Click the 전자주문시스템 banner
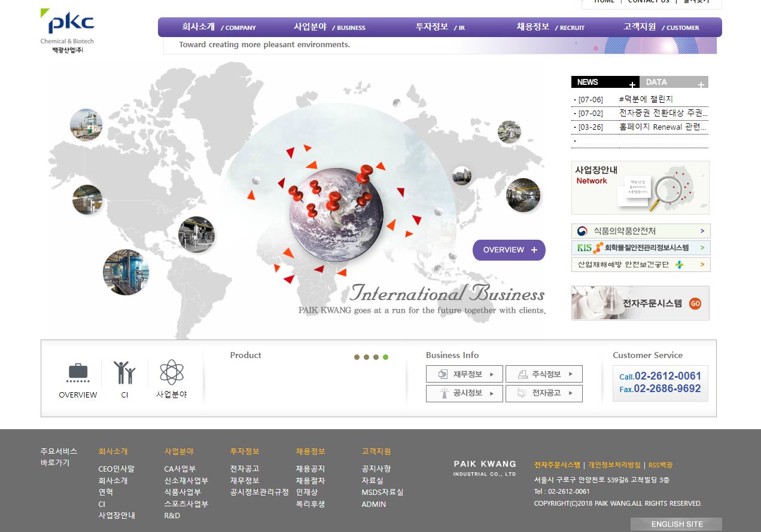Screen dimensions: 761x532 (640, 303)
